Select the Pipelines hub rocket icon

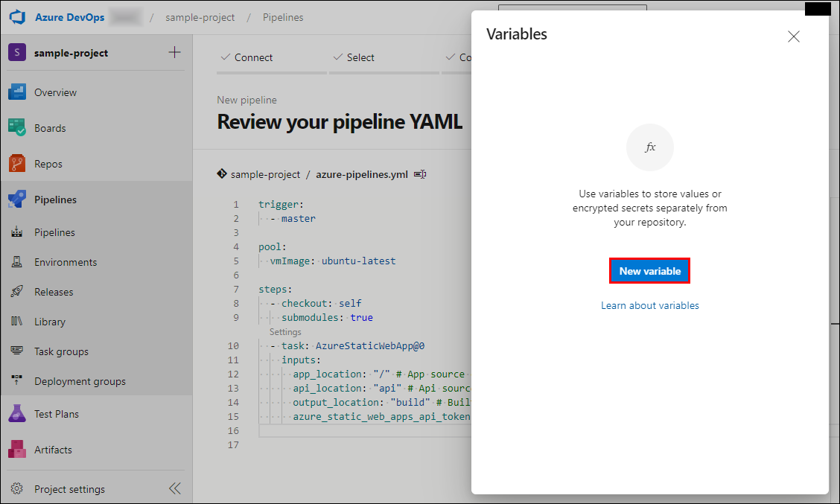[17, 200]
